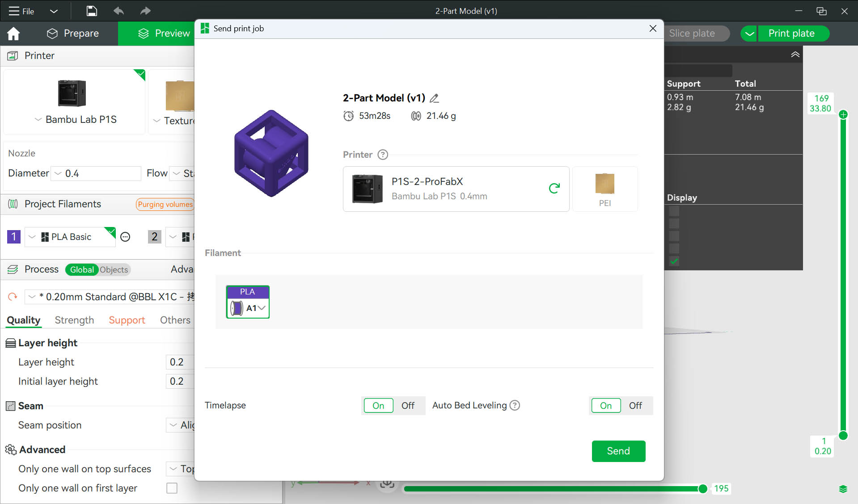Click the model preview cube thumbnail
Viewport: 858px width, 504px height.
(271, 153)
